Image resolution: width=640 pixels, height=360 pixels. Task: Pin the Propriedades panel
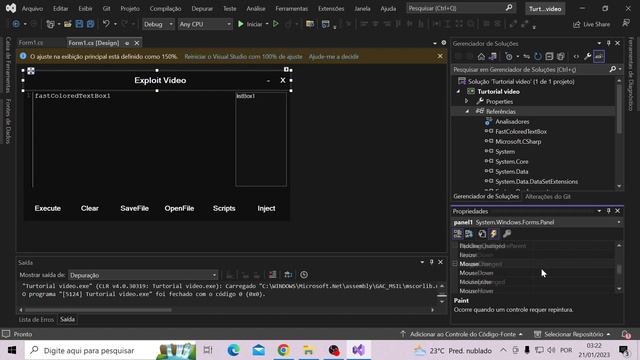click(609, 211)
